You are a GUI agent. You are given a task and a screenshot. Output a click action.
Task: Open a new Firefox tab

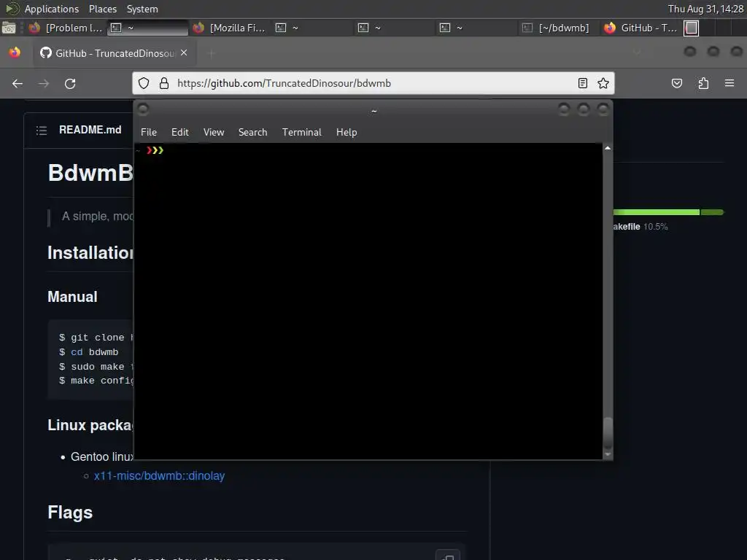[212, 53]
